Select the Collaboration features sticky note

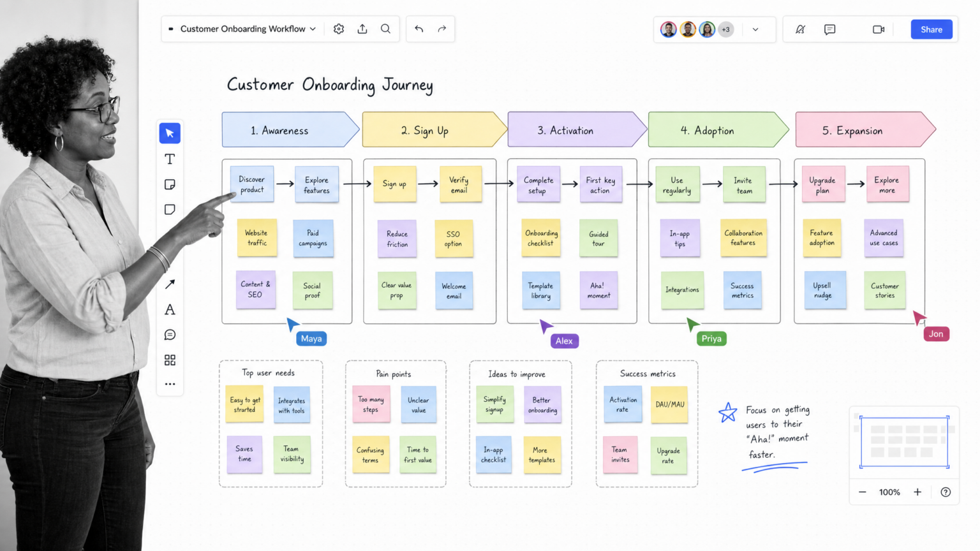pos(743,238)
